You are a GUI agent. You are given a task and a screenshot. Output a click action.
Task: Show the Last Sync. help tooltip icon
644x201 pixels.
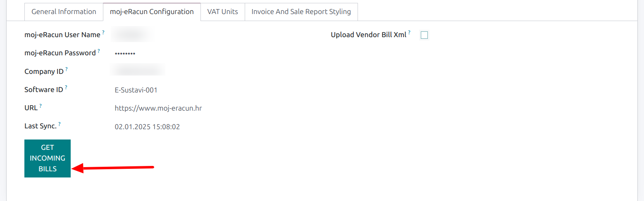60,123
